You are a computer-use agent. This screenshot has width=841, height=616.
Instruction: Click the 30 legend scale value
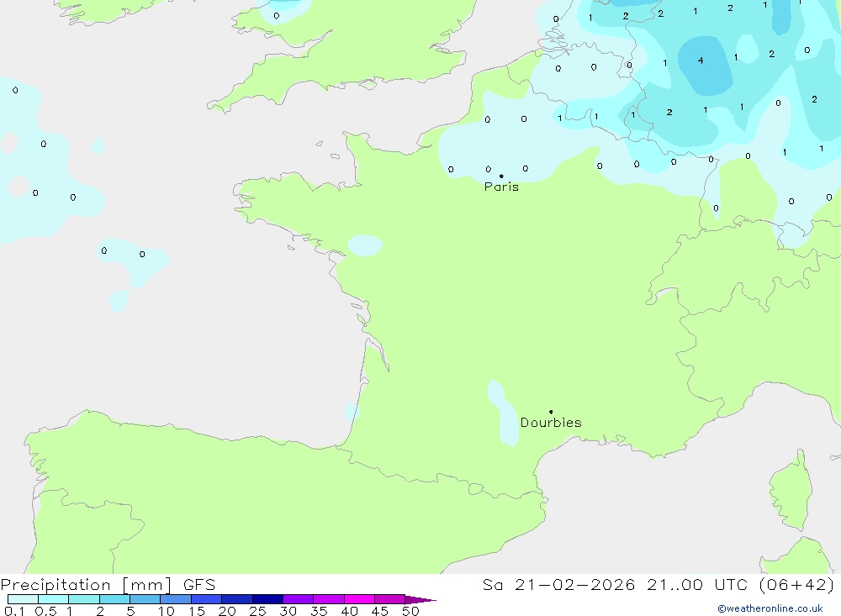(x=288, y=611)
